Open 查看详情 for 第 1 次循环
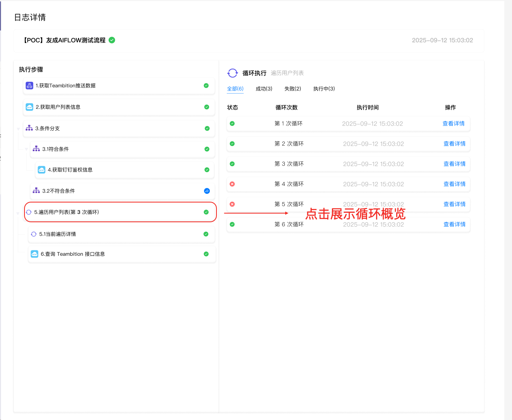 454,124
